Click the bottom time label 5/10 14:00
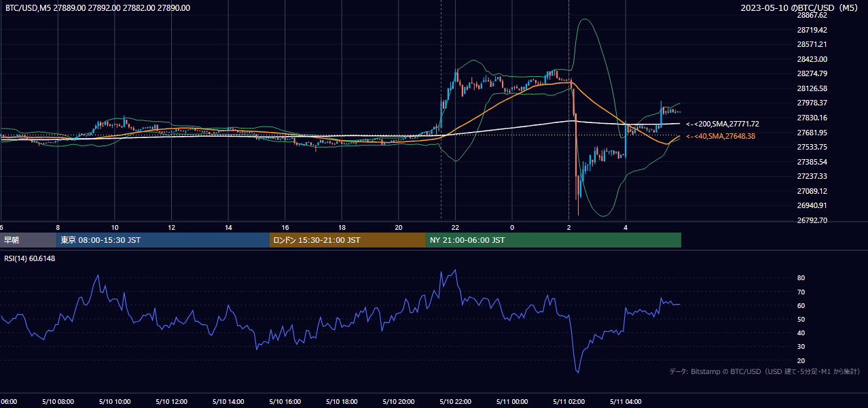Image resolution: width=868 pixels, height=408 pixels. tap(228, 402)
